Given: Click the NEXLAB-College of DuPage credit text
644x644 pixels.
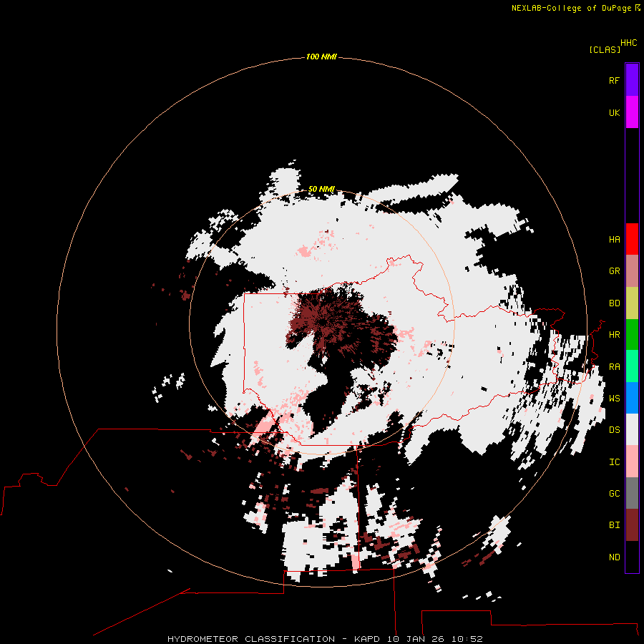Looking at the screenshot, I should [x=571, y=8].
